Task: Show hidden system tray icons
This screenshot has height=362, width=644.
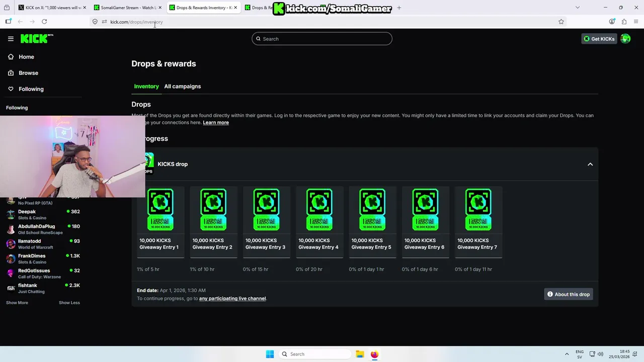Action: [567, 354]
